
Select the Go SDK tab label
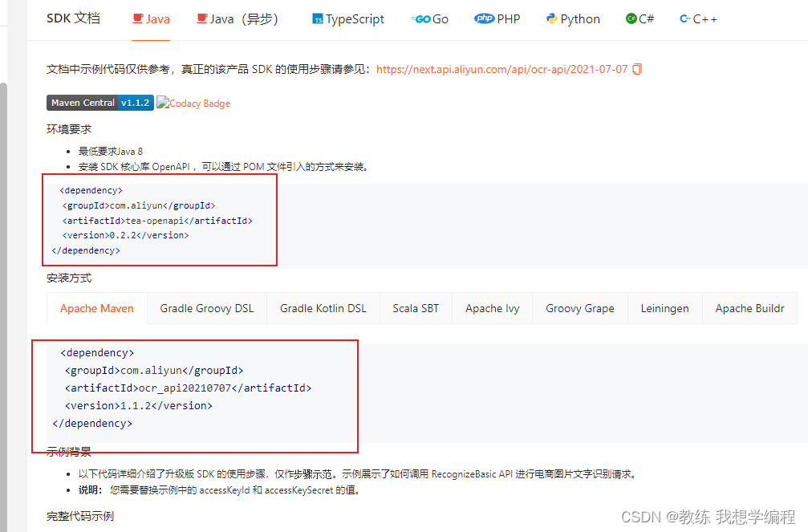[440, 19]
